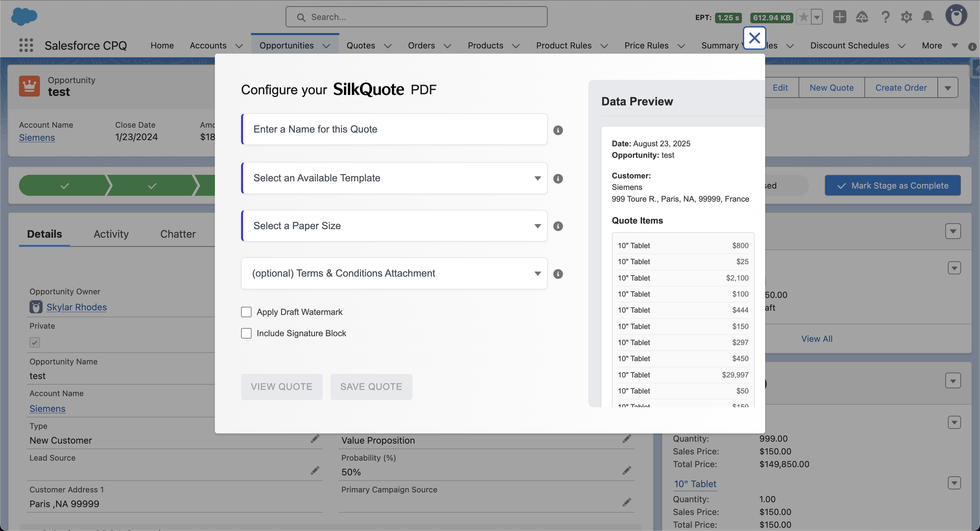The image size is (980, 531).
Task: Enable Include Signature Block
Action: tap(246, 333)
